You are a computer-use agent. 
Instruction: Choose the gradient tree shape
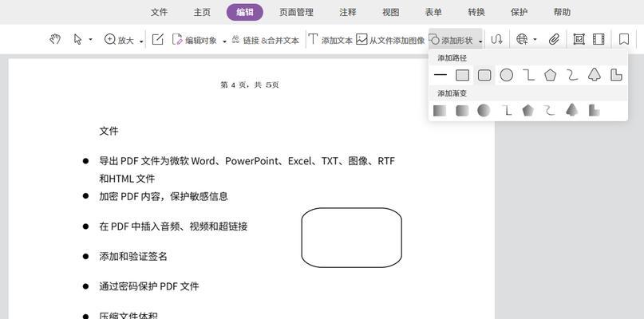click(x=571, y=110)
